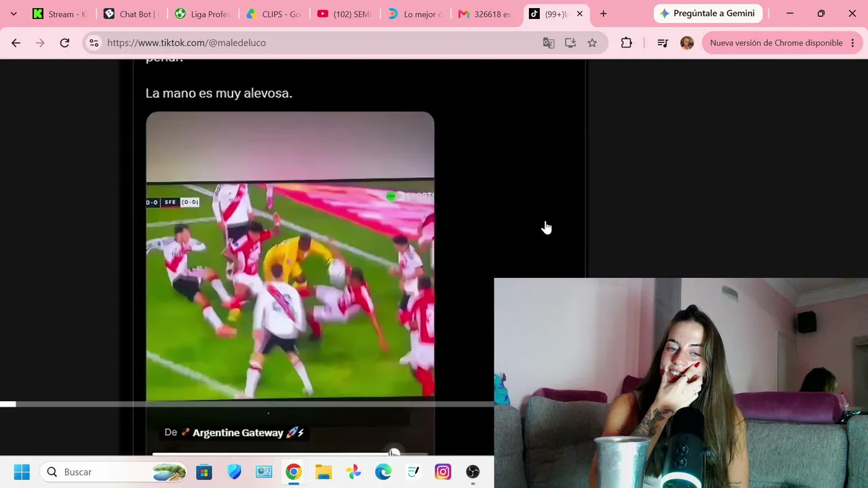Open the Chrome extensions puzzle icon
868x488 pixels.
(627, 43)
